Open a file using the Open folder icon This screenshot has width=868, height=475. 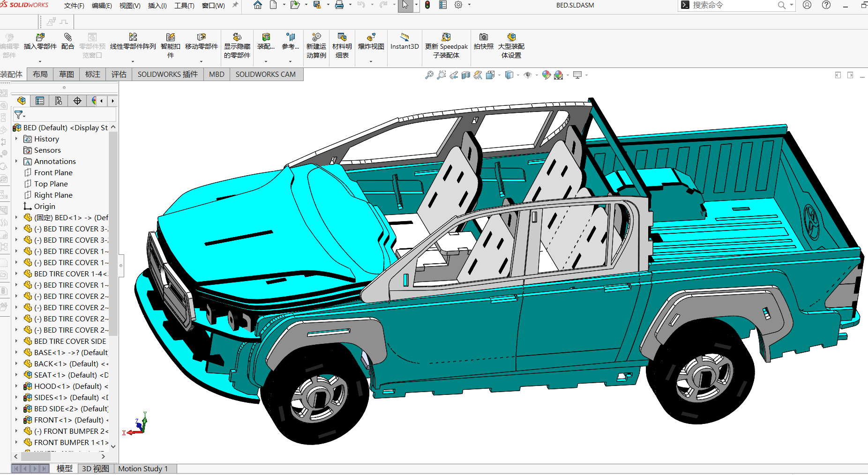tap(295, 5)
